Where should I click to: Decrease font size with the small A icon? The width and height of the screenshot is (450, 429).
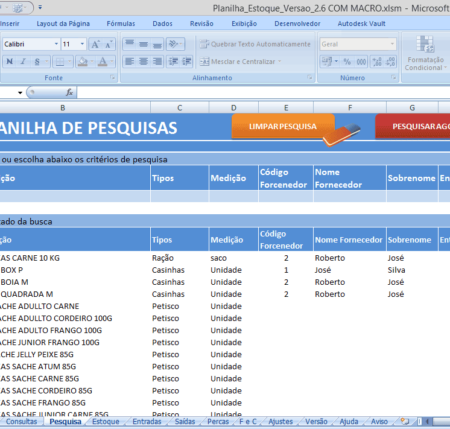[x=109, y=44]
